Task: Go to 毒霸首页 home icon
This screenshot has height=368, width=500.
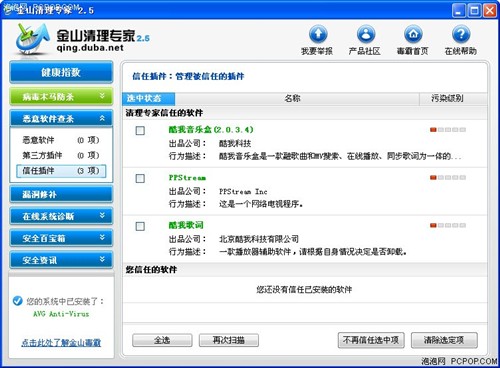Action: 413,34
